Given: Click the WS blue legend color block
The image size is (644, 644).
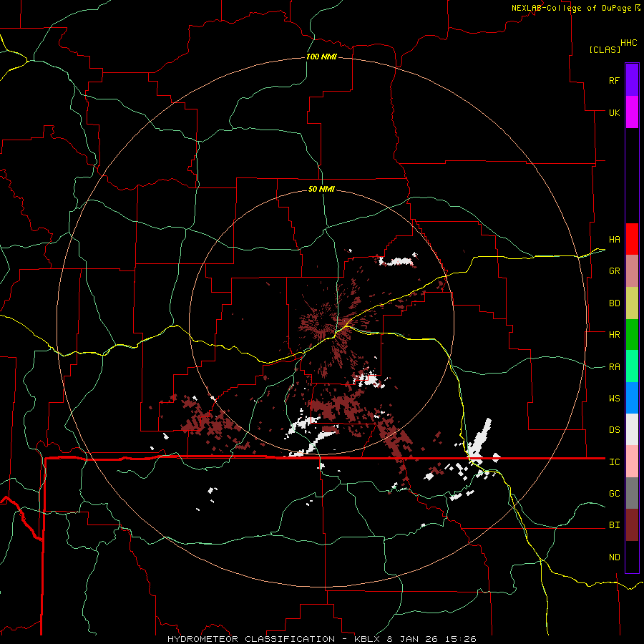Looking at the screenshot, I should pos(632,398).
